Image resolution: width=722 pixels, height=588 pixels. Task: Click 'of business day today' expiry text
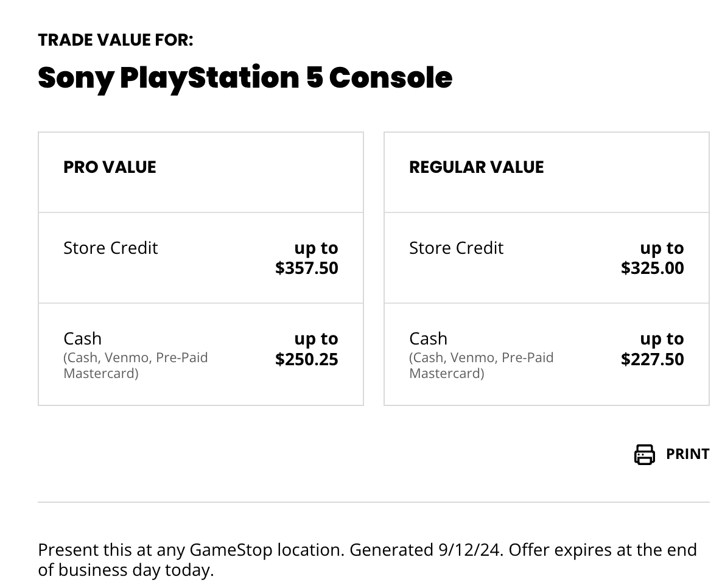coord(125,570)
